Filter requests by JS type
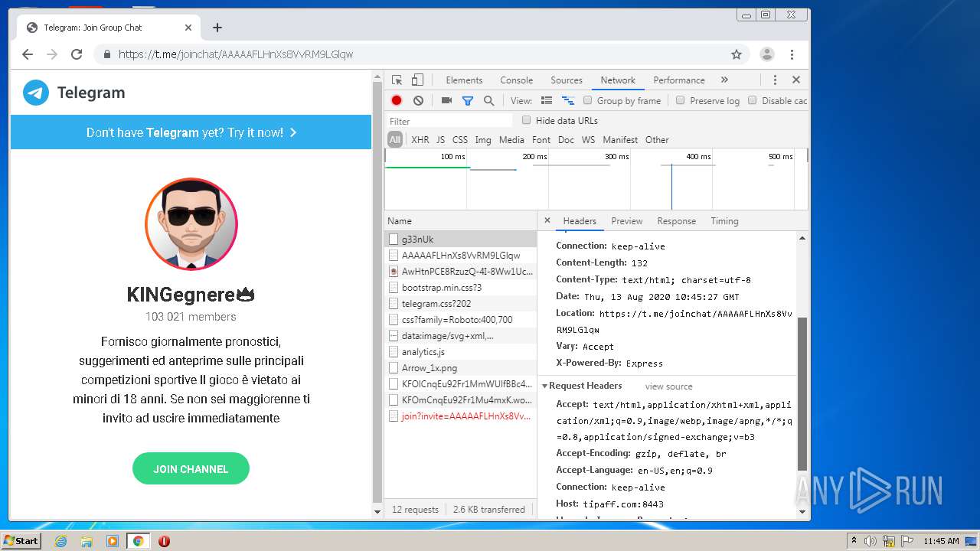The height and width of the screenshot is (551, 980). [440, 139]
